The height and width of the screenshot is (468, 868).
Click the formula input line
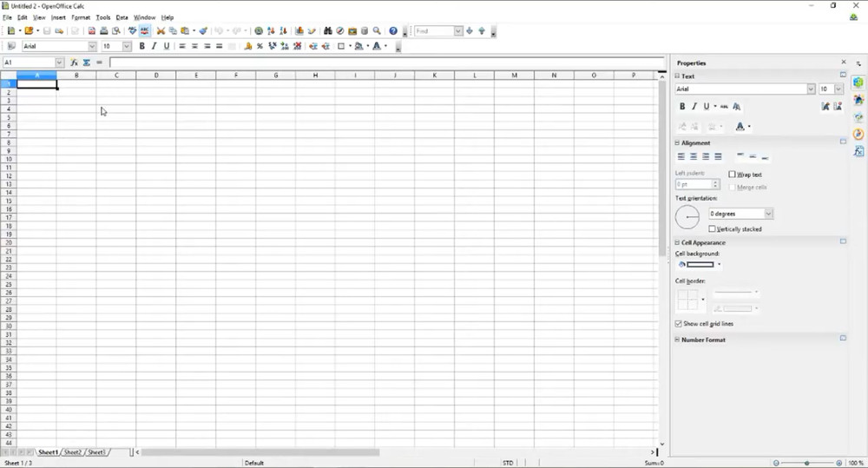point(386,63)
